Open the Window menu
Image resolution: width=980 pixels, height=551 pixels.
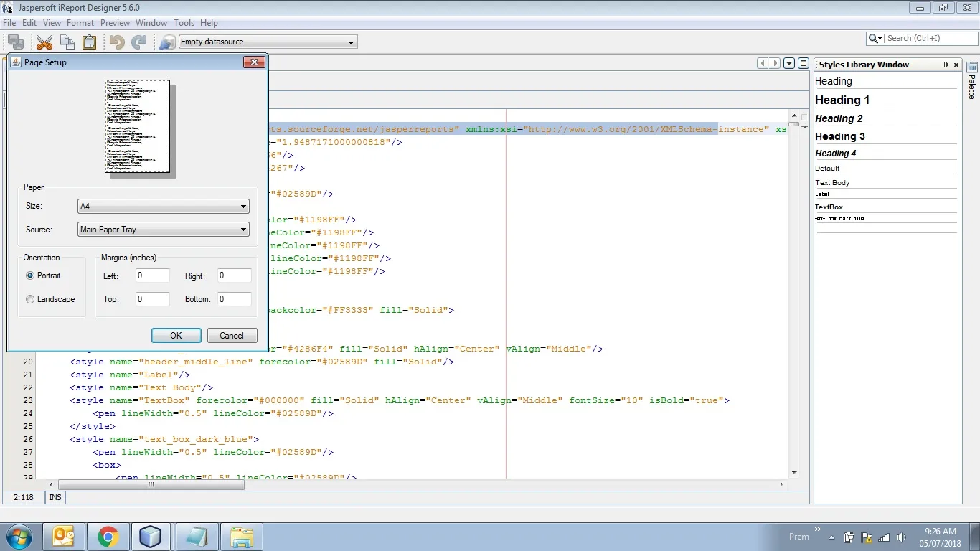[151, 23]
